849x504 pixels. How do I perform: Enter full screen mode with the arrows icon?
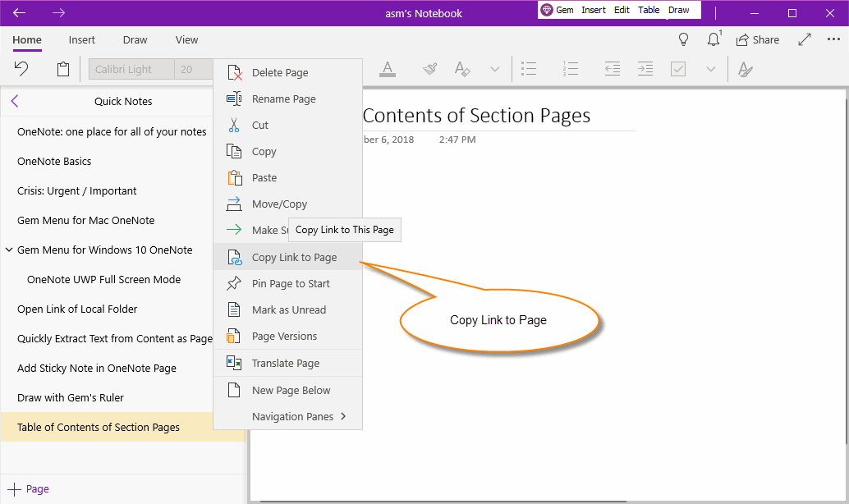[805, 39]
